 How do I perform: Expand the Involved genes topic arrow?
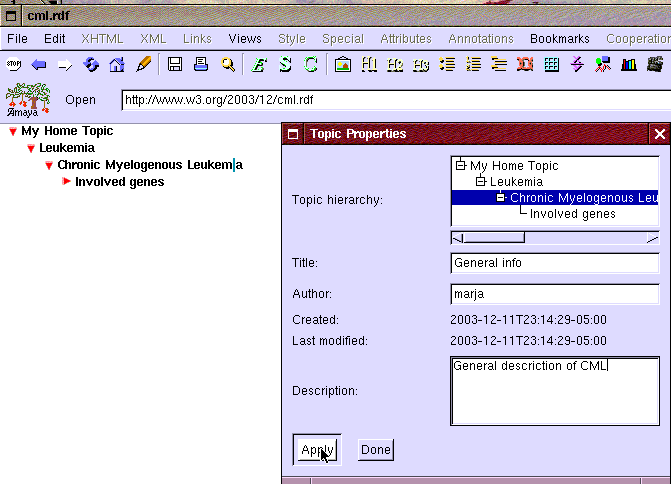[67, 182]
